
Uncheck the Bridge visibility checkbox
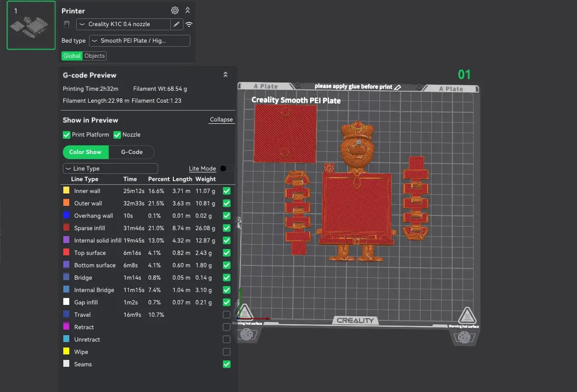(227, 277)
